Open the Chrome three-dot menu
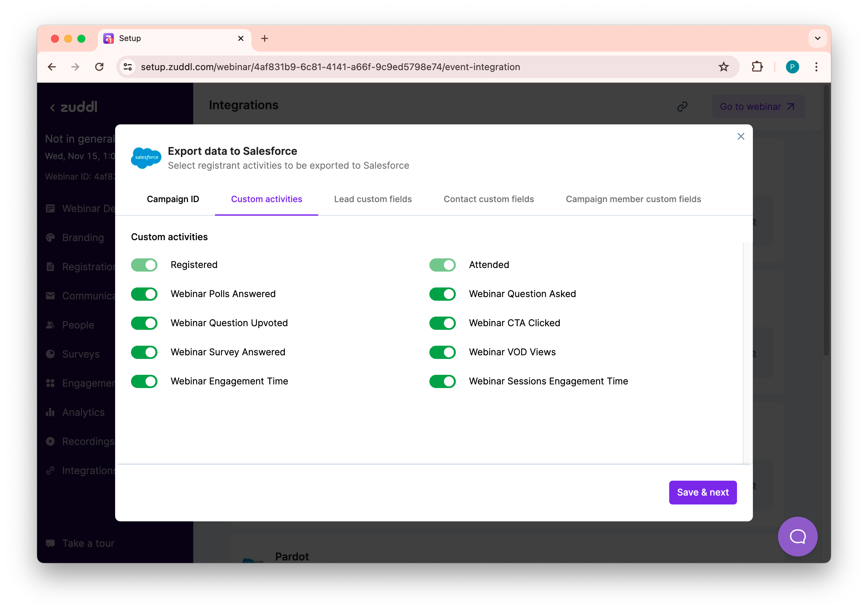 [816, 67]
